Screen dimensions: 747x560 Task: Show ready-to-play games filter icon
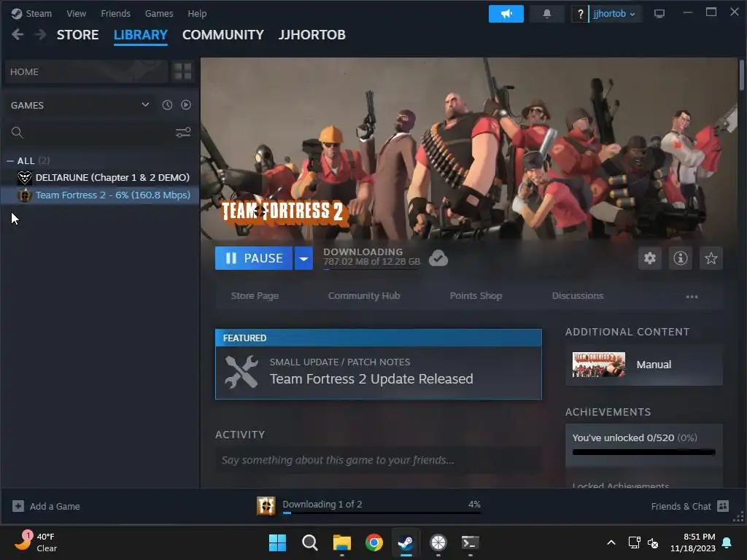pos(186,105)
